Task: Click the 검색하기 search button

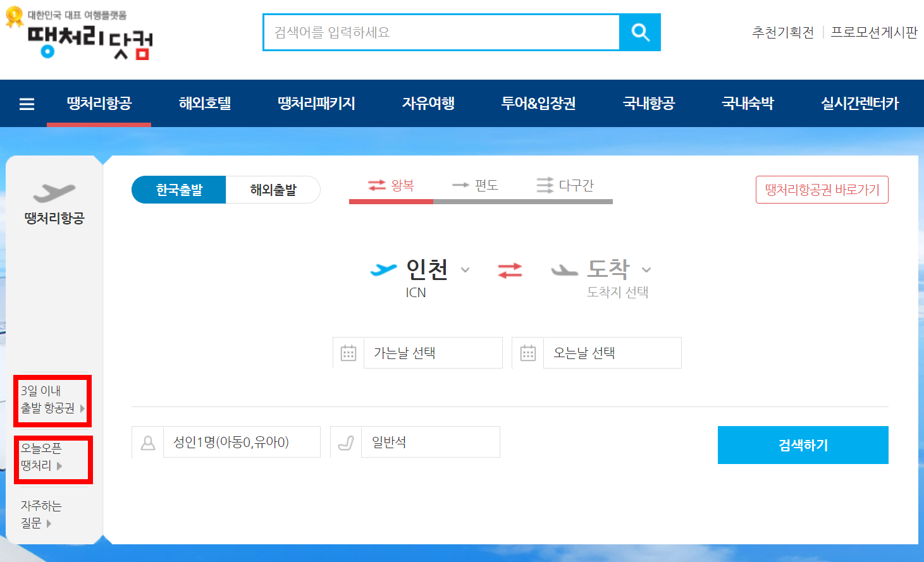Action: (802, 444)
